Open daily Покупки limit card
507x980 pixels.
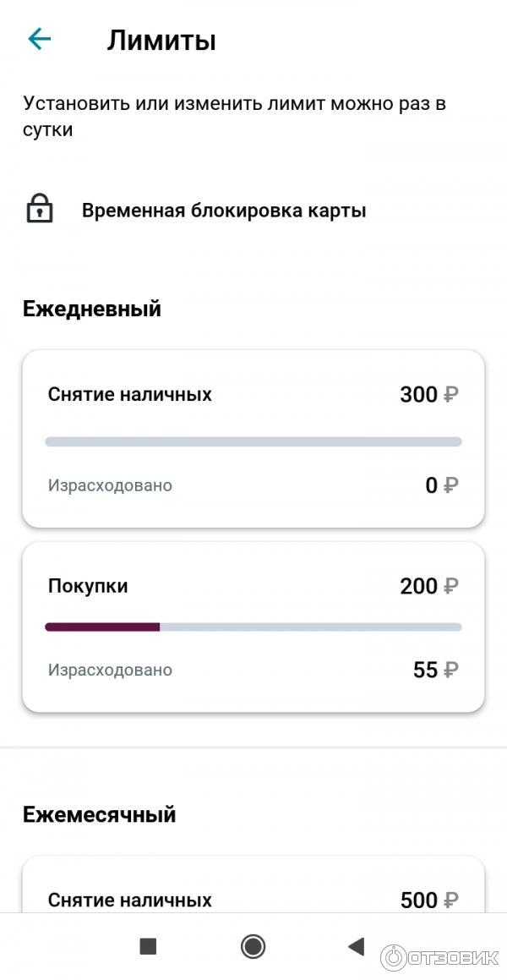253,627
